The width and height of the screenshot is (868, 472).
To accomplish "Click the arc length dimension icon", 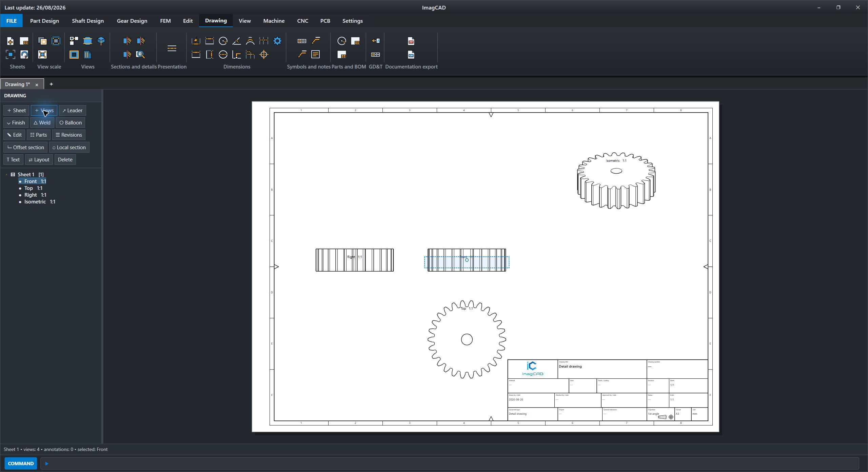I will tap(250, 41).
